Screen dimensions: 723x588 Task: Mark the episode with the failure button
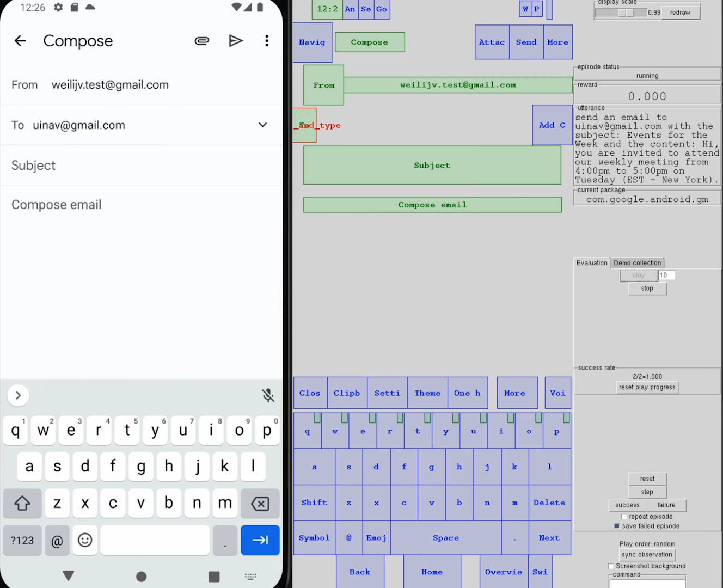(x=666, y=505)
